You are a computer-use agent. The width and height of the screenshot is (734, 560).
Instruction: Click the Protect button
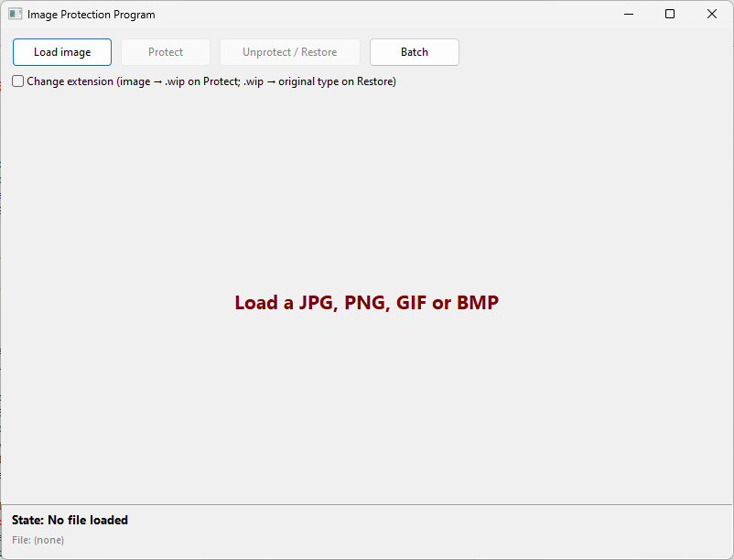[166, 52]
